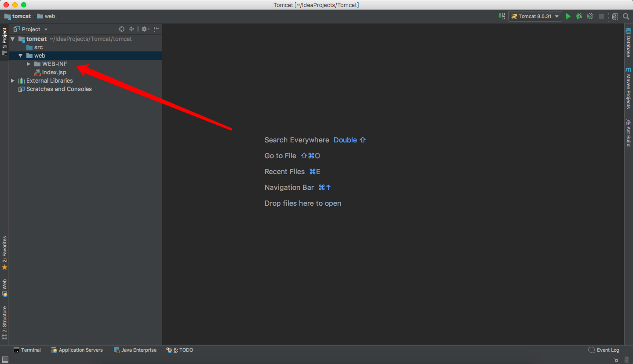
Task: Click Drop files here to open text
Action: click(303, 203)
